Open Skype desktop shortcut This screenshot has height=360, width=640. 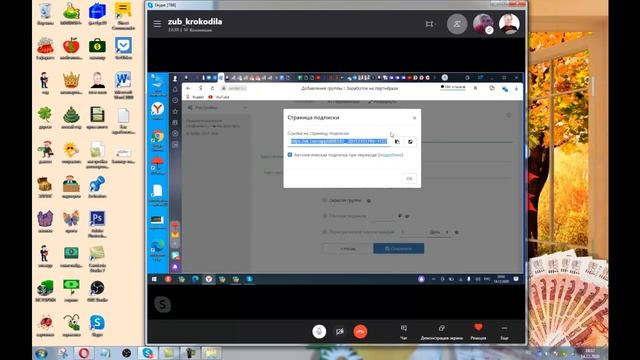(97, 325)
